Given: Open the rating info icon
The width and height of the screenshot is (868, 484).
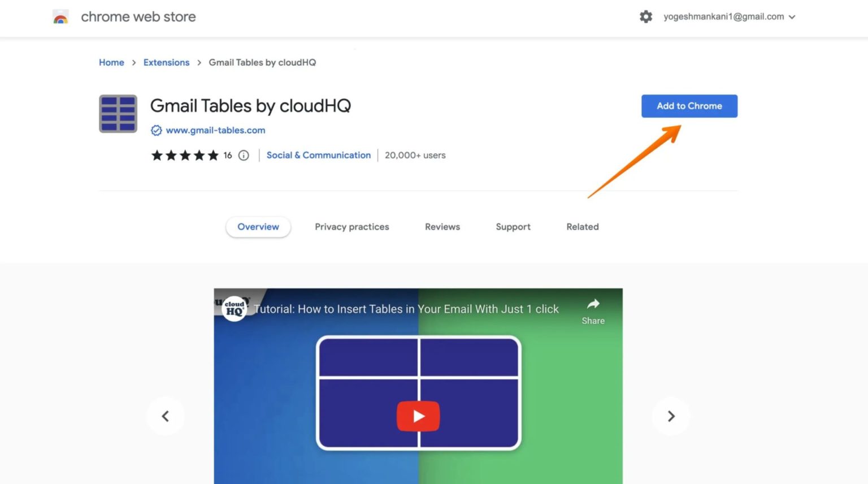Looking at the screenshot, I should click(x=243, y=155).
